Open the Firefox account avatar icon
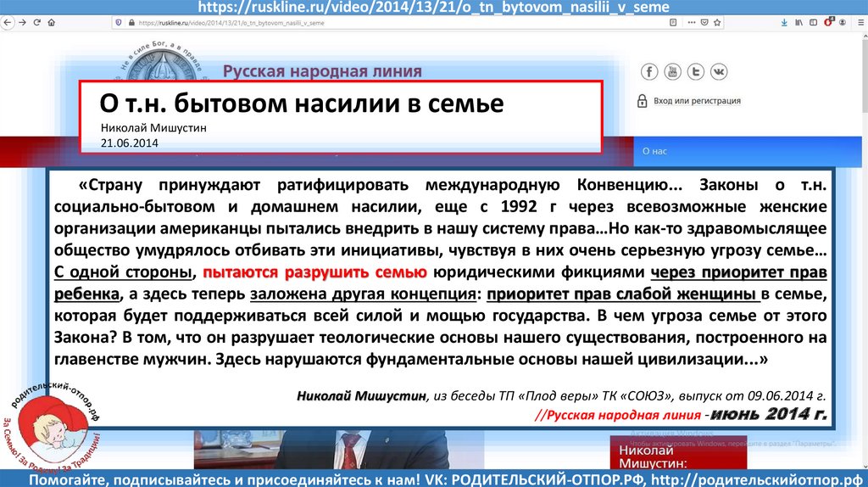This screenshot has height=487, width=868. pyautogui.click(x=843, y=23)
